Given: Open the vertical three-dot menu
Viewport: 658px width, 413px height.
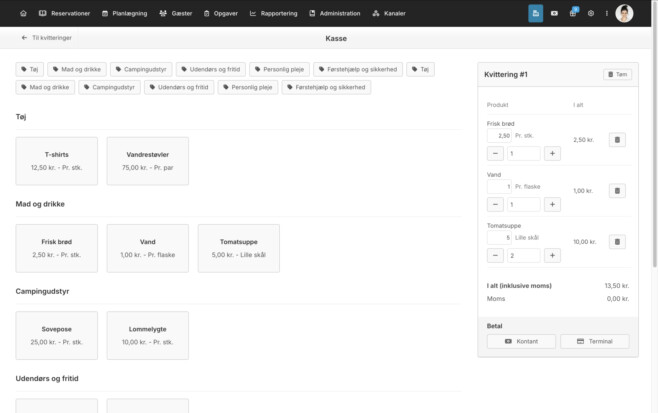Looking at the screenshot, I should point(606,13).
